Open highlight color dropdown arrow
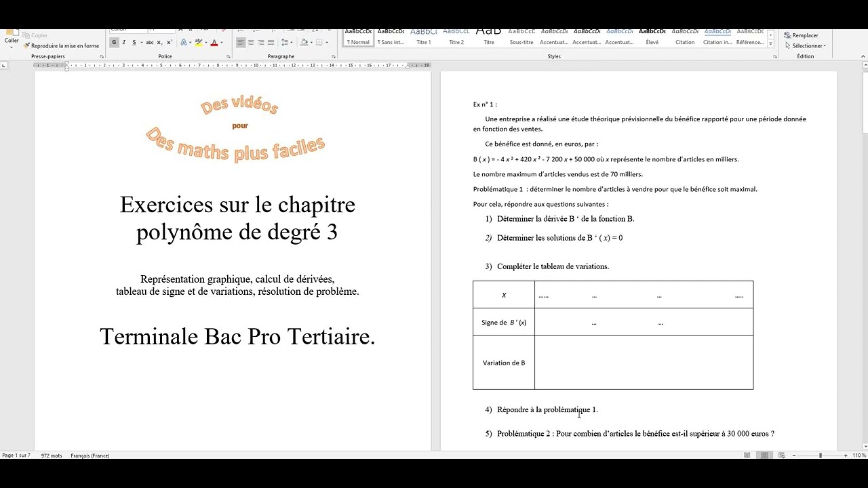The image size is (868, 488). [x=206, y=42]
